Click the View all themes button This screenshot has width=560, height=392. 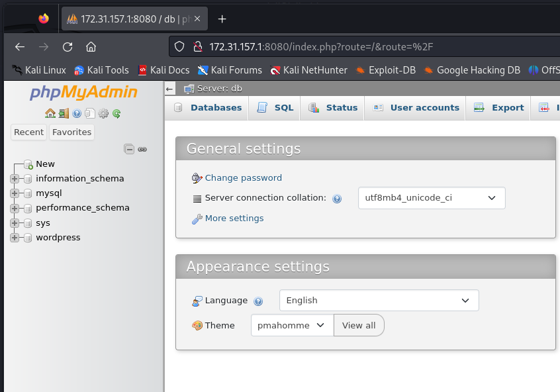click(x=359, y=326)
